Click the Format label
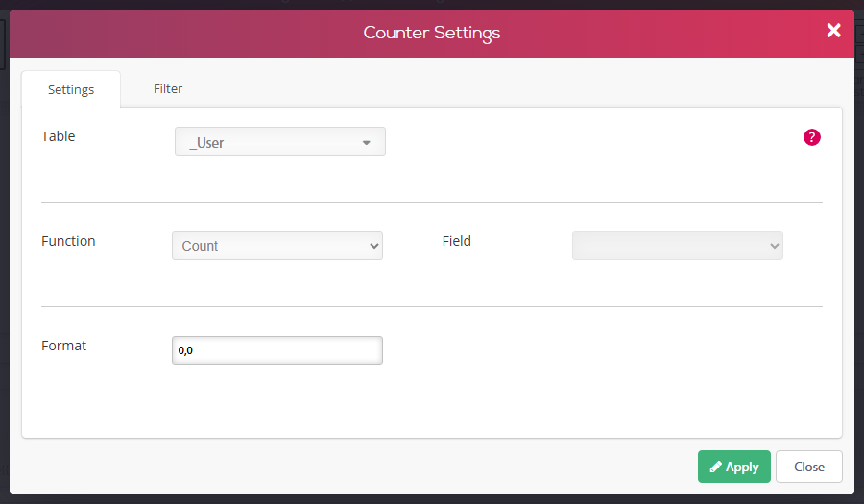This screenshot has height=504, width=864. point(64,346)
